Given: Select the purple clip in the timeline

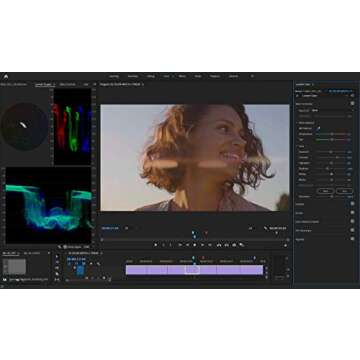Looking at the screenshot, I should (x=194, y=270).
